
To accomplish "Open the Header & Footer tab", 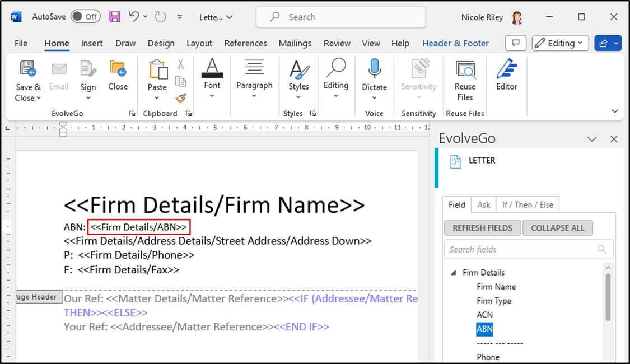I will tap(455, 43).
